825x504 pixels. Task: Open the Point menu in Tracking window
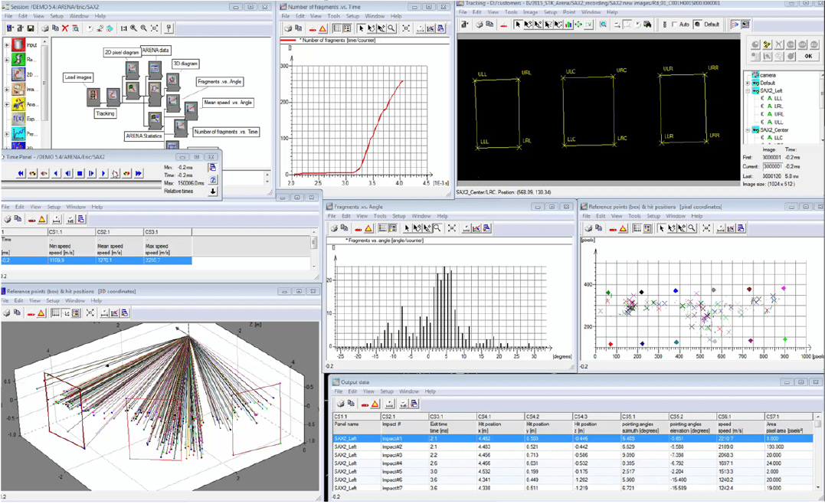pos(568,12)
